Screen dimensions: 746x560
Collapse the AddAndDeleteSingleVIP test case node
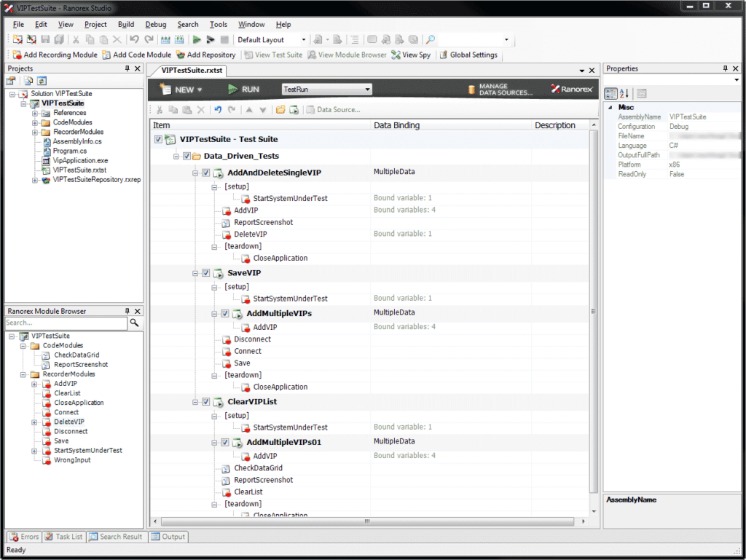[195, 173]
